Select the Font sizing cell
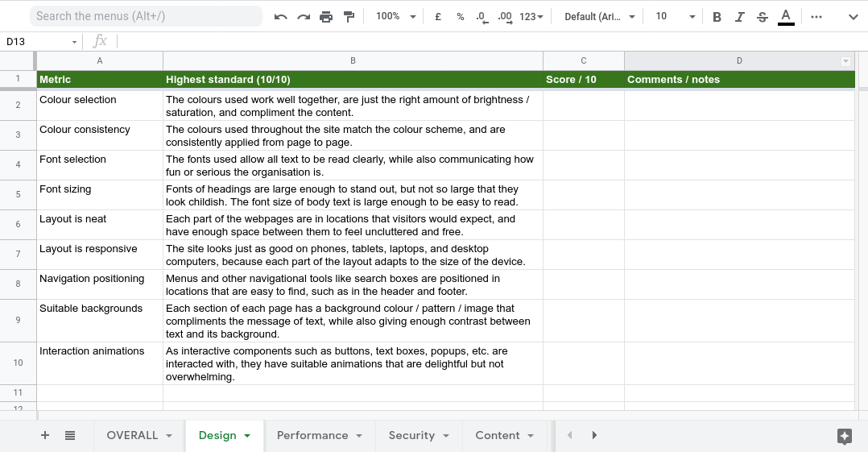 [x=100, y=195]
